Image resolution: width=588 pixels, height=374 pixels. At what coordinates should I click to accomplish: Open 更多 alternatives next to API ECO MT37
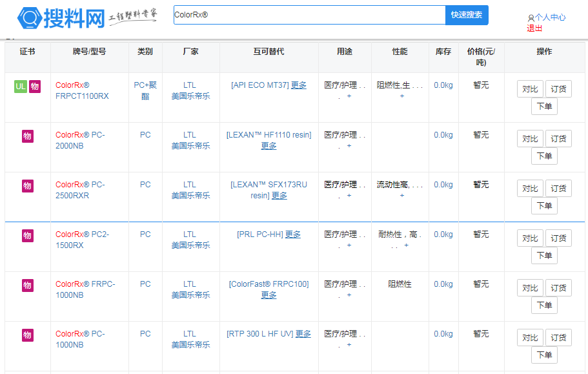pyautogui.click(x=299, y=85)
